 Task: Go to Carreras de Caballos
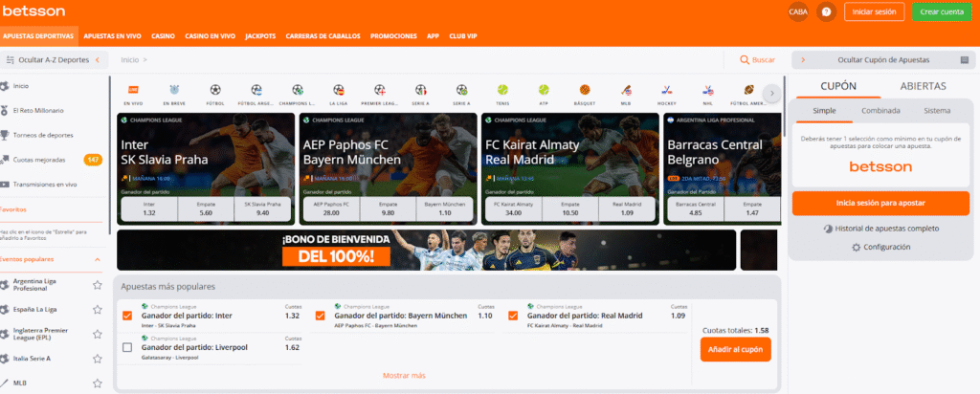coord(323,36)
